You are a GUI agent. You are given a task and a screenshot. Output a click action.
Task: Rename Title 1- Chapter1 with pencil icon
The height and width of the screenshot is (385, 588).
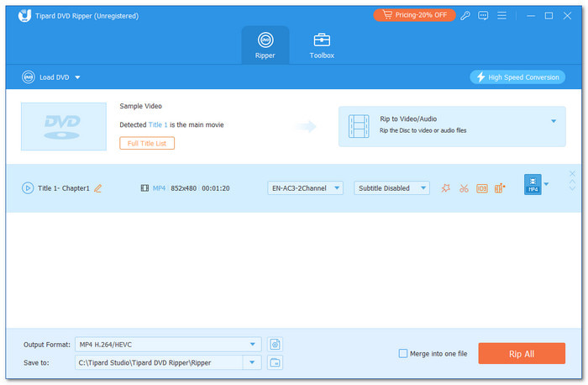[98, 188]
